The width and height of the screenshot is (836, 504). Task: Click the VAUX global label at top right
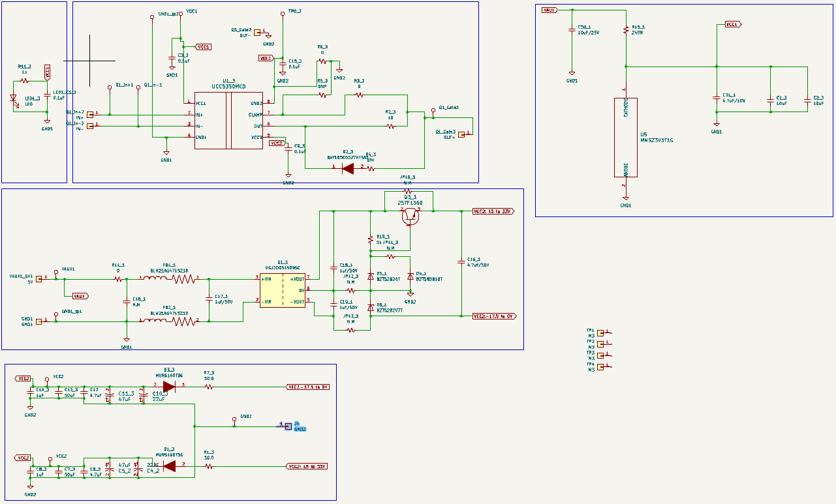tap(550, 10)
